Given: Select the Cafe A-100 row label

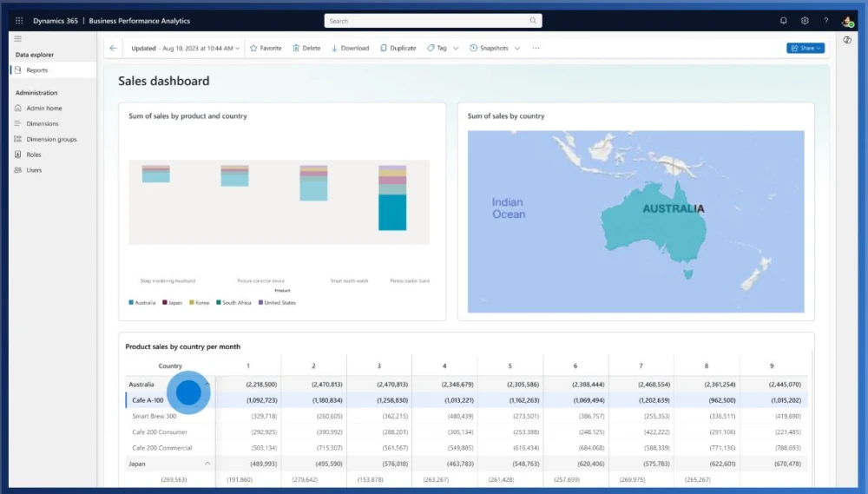Looking at the screenshot, I should click(x=148, y=400).
